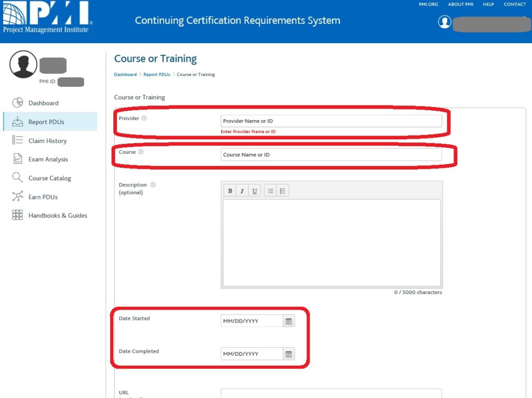Show help for the Provider field

coord(144,118)
